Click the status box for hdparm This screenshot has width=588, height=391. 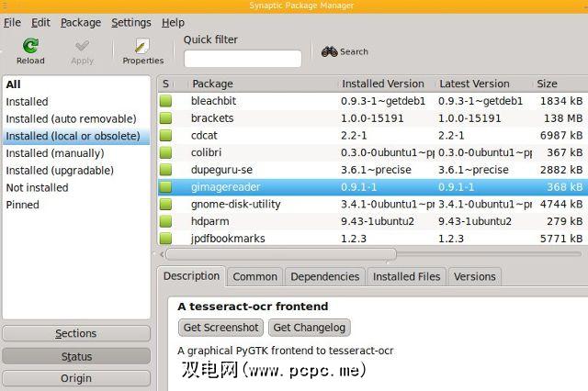(x=166, y=221)
